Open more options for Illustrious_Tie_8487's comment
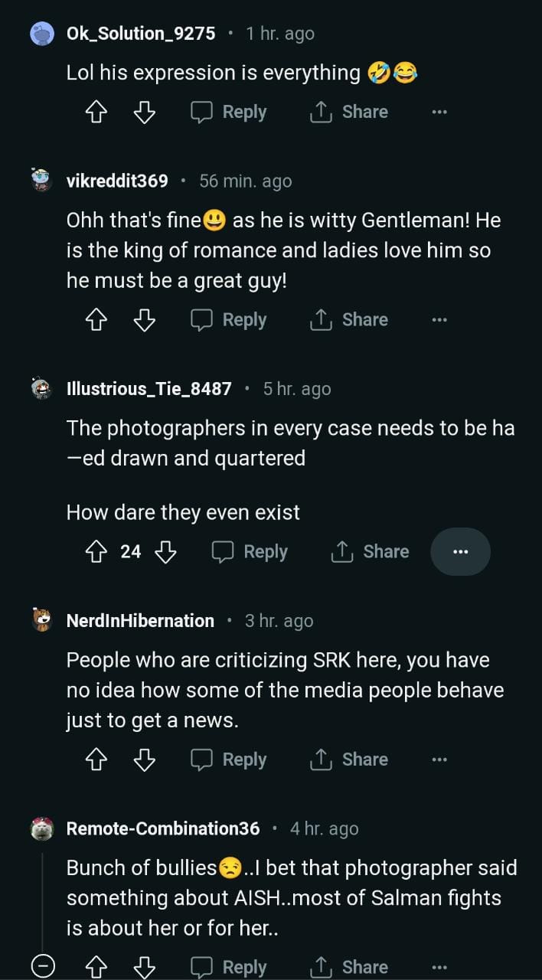The height and width of the screenshot is (980, 542). pos(460,552)
